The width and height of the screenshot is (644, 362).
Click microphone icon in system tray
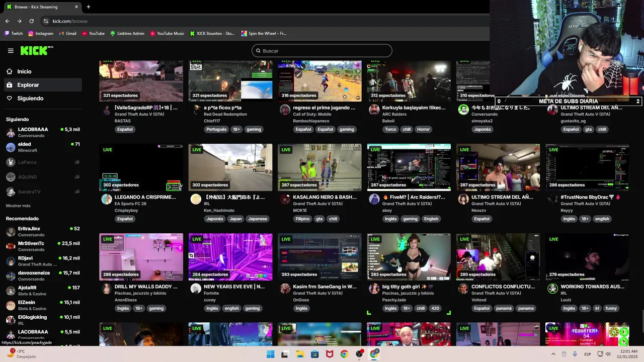pos(575,354)
